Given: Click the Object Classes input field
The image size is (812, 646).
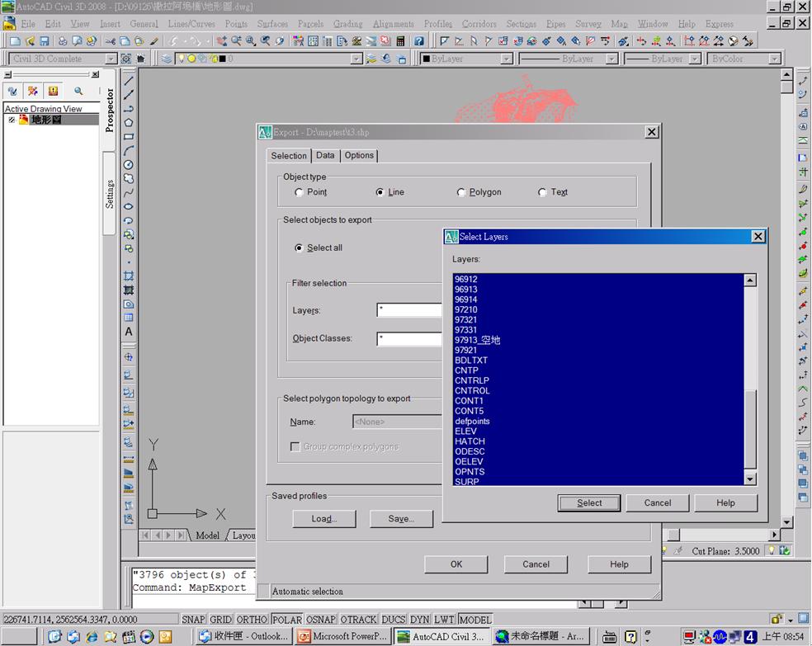Looking at the screenshot, I should (409, 338).
